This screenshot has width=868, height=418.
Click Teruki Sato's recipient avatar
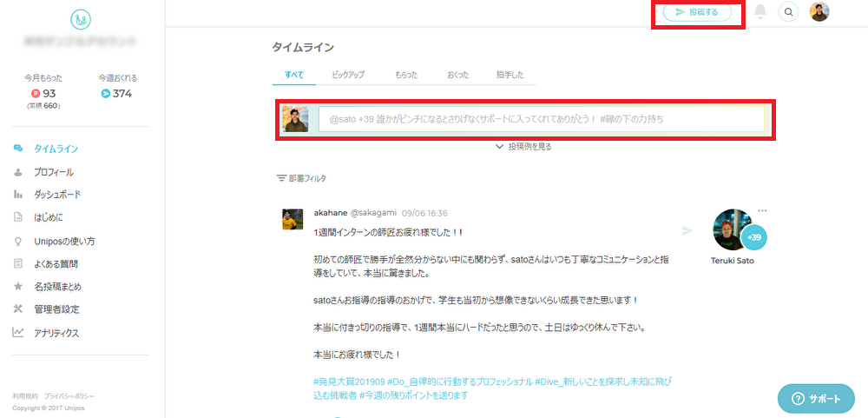(x=733, y=229)
